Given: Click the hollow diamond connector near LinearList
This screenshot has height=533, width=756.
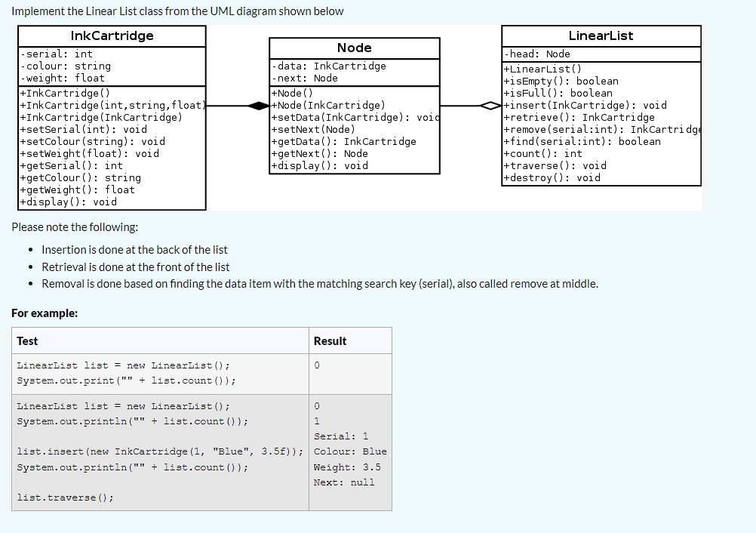Looking at the screenshot, I should (x=490, y=106).
